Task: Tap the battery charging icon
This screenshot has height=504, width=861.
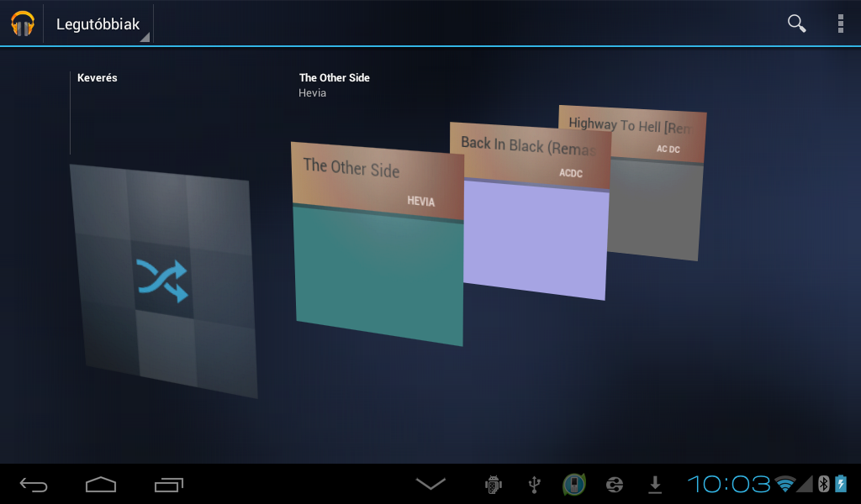Action: [x=841, y=484]
